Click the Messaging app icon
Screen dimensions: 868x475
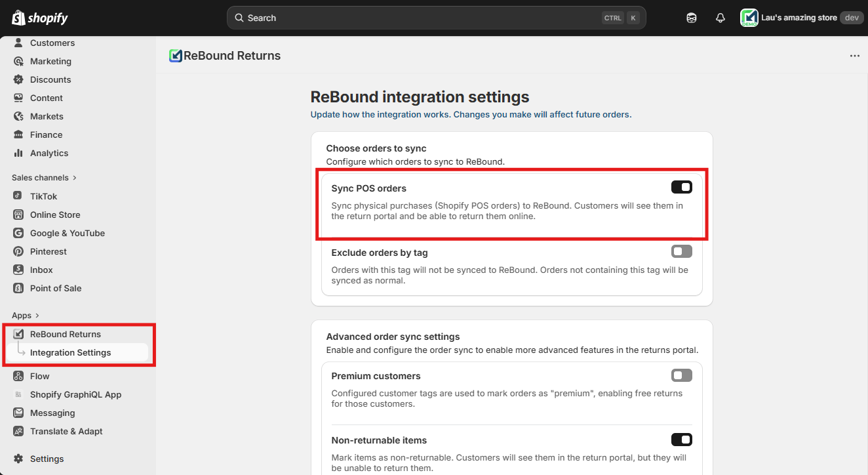point(18,413)
